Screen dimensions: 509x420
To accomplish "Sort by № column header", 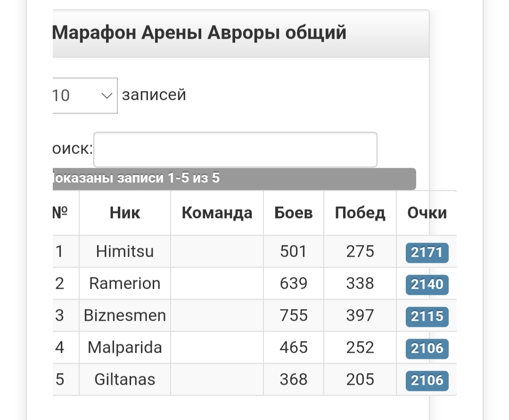I will coord(60,213).
